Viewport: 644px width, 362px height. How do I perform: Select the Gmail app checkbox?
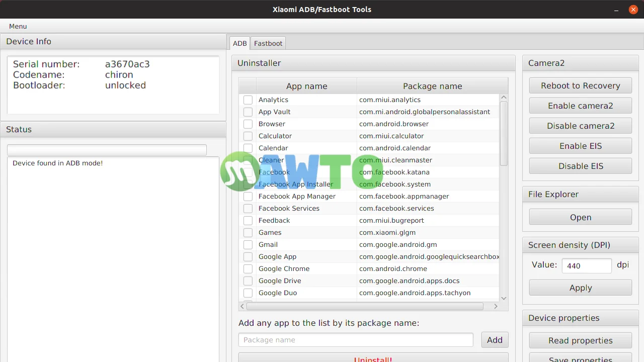point(248,244)
